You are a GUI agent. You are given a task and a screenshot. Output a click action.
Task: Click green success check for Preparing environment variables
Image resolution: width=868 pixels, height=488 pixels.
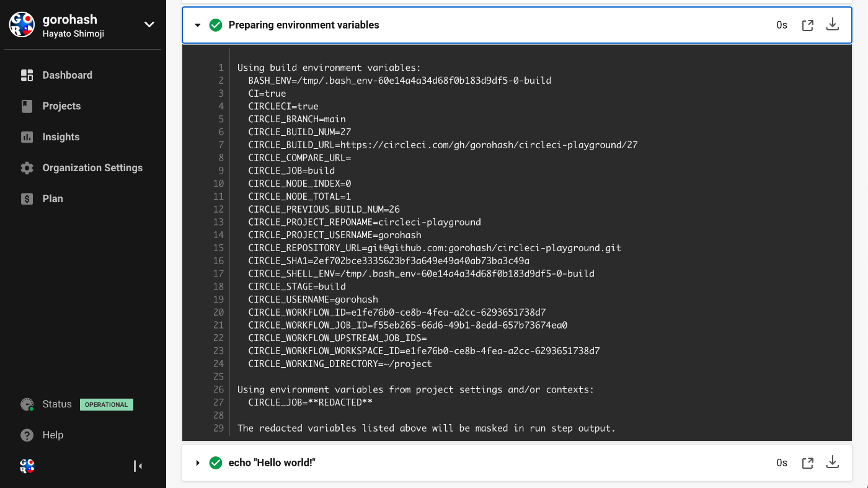point(216,25)
